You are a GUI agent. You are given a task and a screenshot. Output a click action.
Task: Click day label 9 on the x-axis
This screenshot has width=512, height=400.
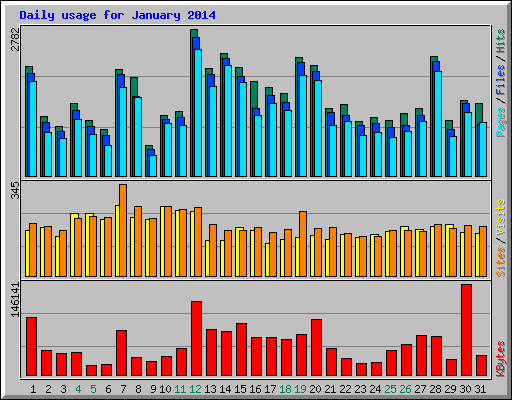(153, 389)
